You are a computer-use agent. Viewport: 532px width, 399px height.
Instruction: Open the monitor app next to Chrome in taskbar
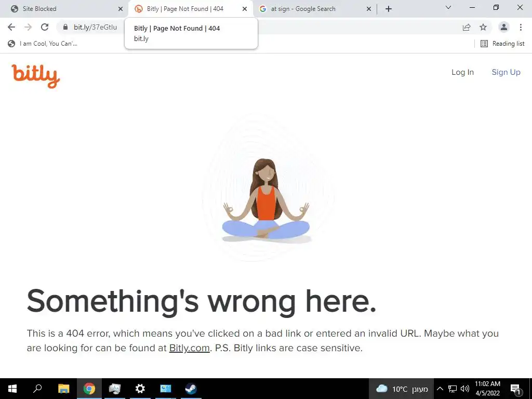[x=115, y=389]
